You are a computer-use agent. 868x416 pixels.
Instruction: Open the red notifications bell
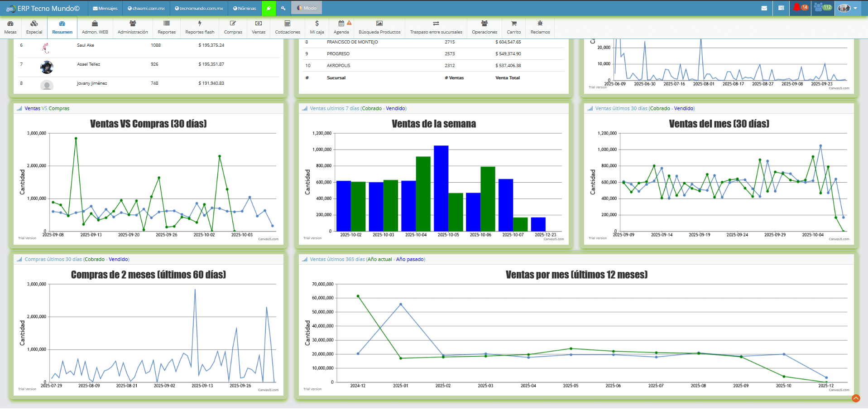800,8
